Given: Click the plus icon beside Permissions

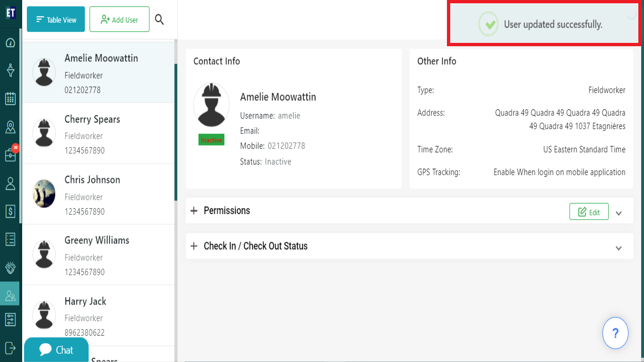Looking at the screenshot, I should pos(194,211).
